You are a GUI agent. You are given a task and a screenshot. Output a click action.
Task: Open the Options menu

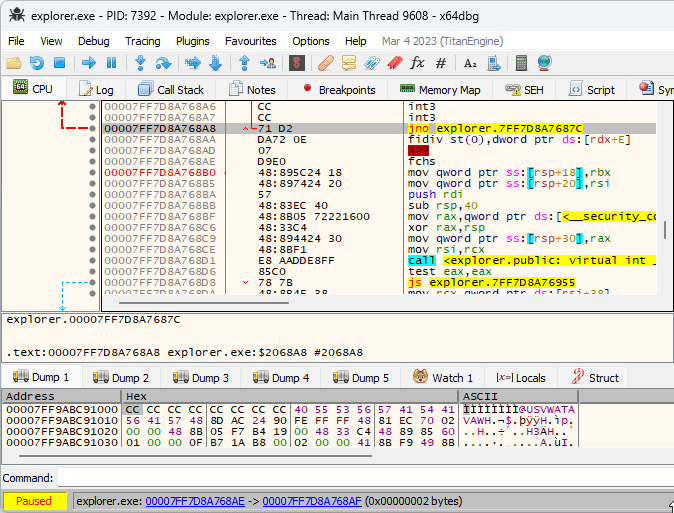pos(310,41)
